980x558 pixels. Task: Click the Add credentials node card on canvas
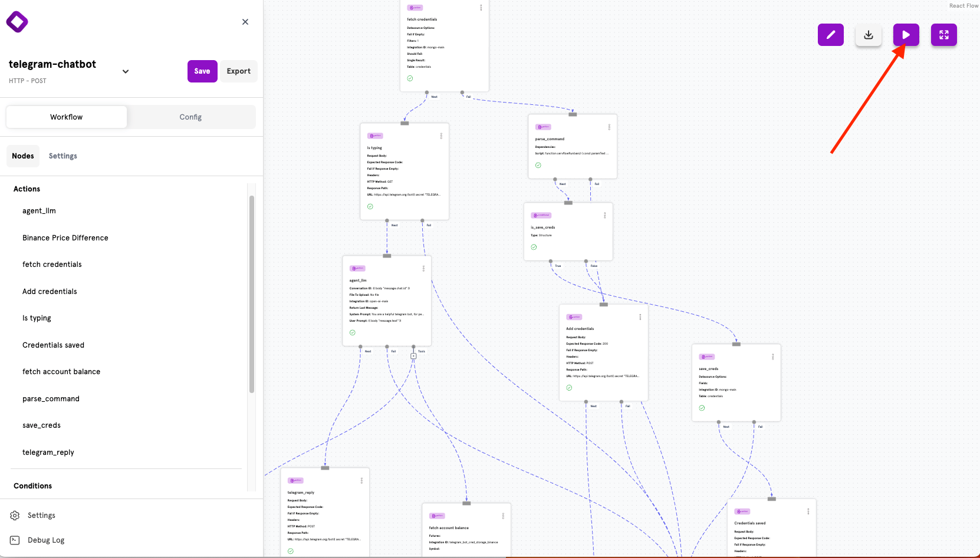[x=604, y=352]
